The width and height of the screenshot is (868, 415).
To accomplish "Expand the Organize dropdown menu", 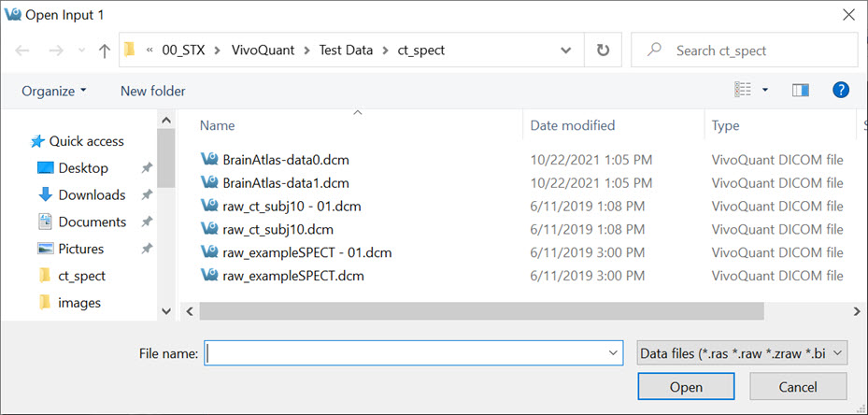I will 54,91.
